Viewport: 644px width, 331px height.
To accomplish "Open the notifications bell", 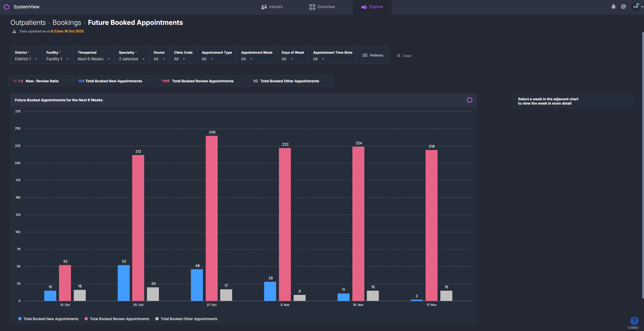I will [613, 7].
